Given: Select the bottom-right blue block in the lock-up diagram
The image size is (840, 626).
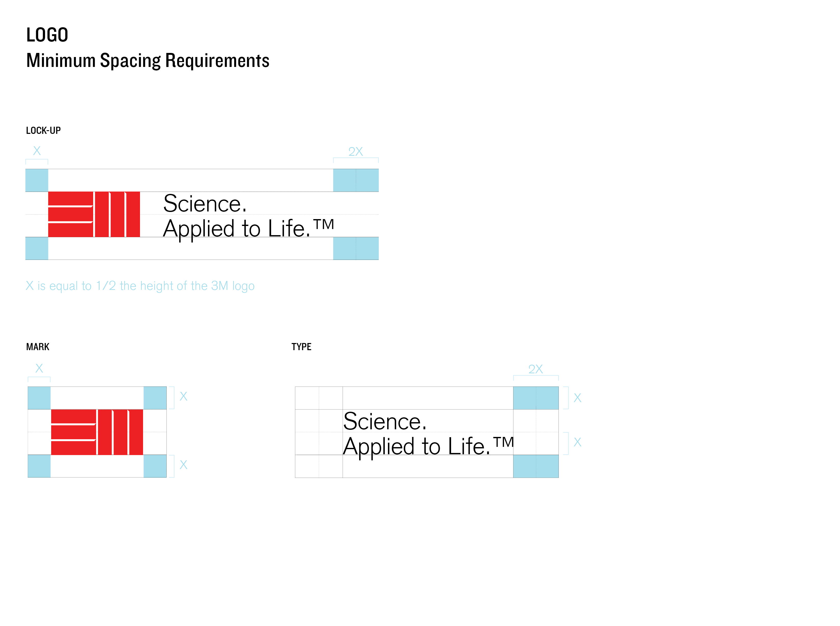Looking at the screenshot, I should pyautogui.click(x=356, y=248).
